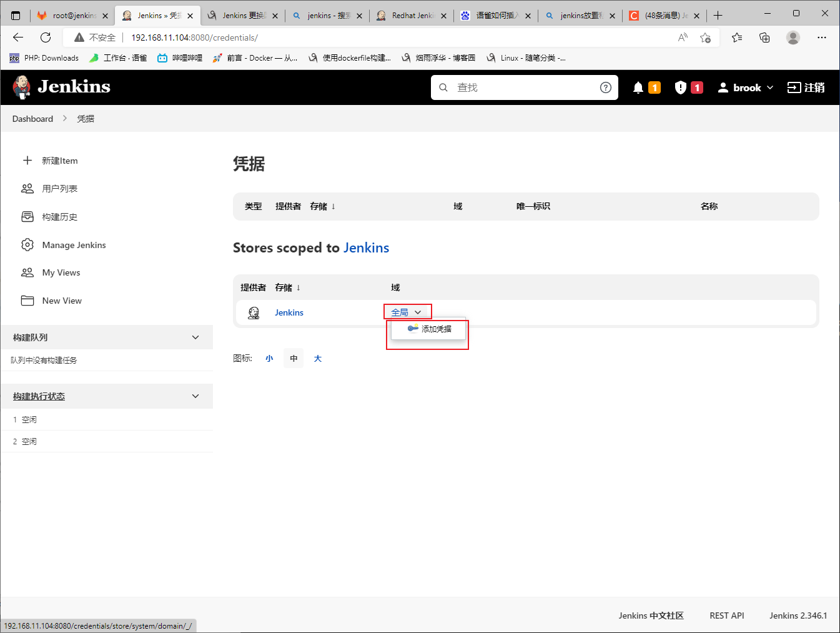Click the read aloud icon in the address bar
This screenshot has width=840, height=633.
pos(683,37)
